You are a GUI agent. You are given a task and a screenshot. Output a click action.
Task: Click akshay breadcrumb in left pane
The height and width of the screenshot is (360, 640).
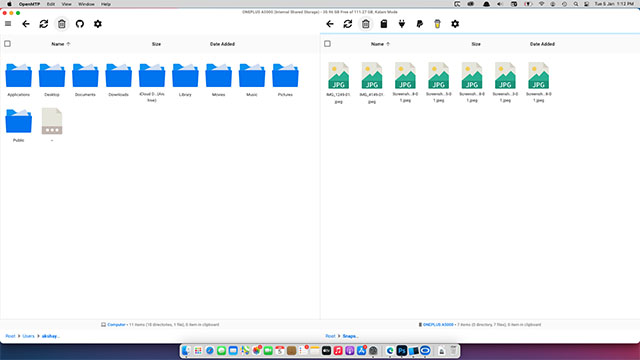click(51, 336)
